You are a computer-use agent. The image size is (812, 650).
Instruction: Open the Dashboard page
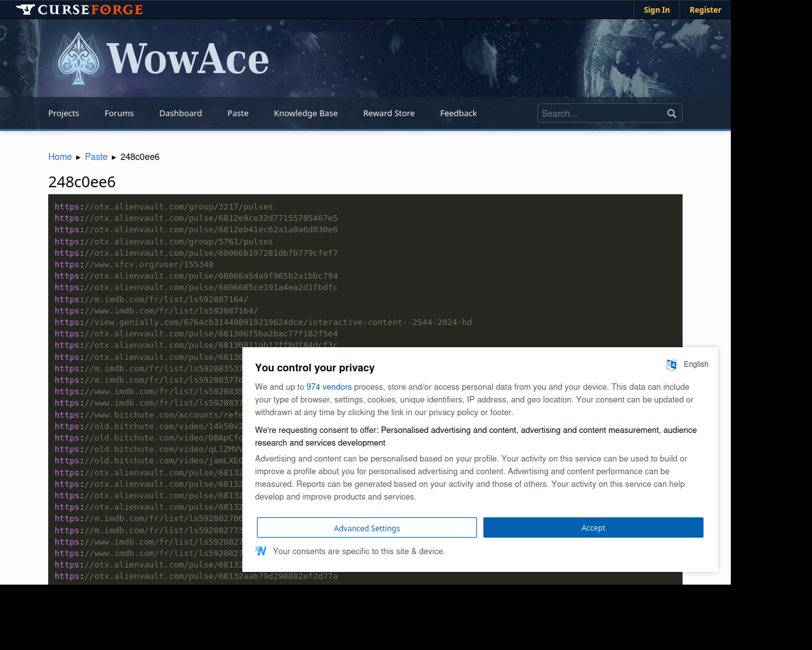(x=181, y=114)
